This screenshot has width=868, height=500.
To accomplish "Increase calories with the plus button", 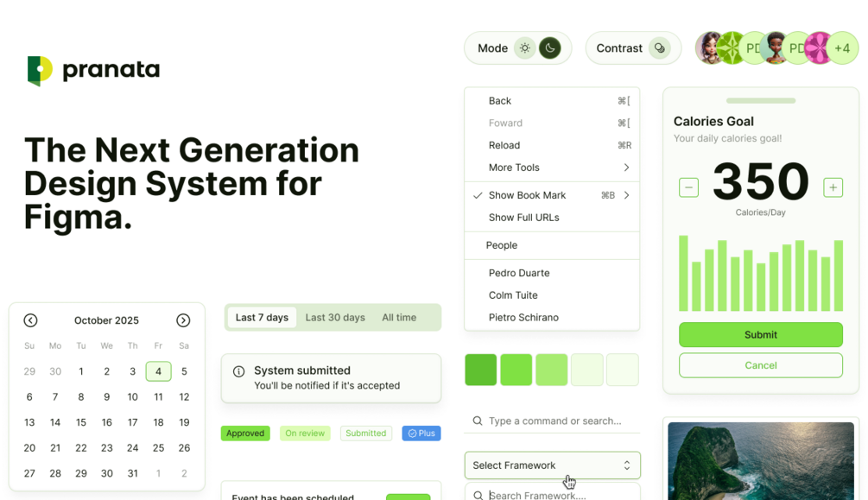I will pyautogui.click(x=833, y=187).
